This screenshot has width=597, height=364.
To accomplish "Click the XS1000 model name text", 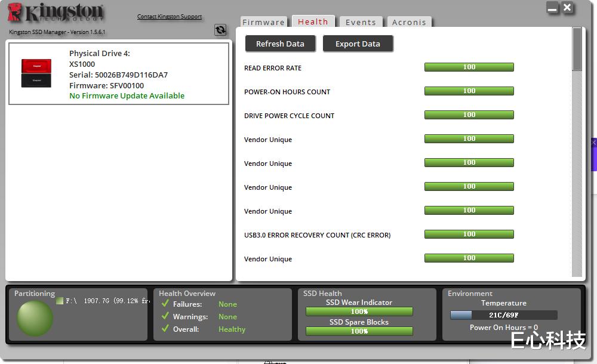I will 82,64.
